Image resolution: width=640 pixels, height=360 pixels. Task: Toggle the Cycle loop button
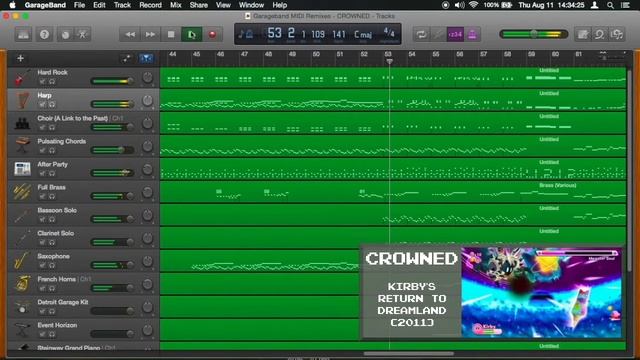[x=421, y=34]
